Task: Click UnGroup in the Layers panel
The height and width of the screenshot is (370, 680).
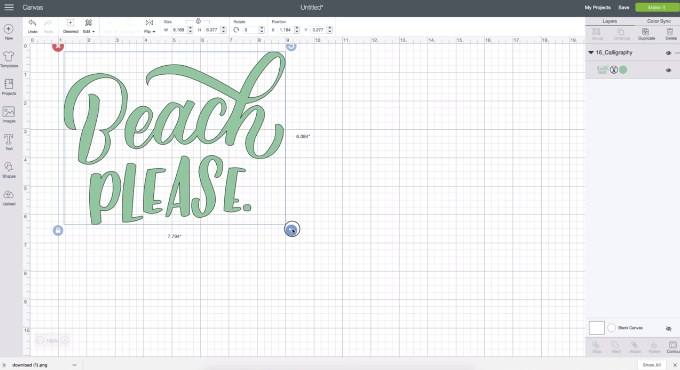Action: click(621, 34)
